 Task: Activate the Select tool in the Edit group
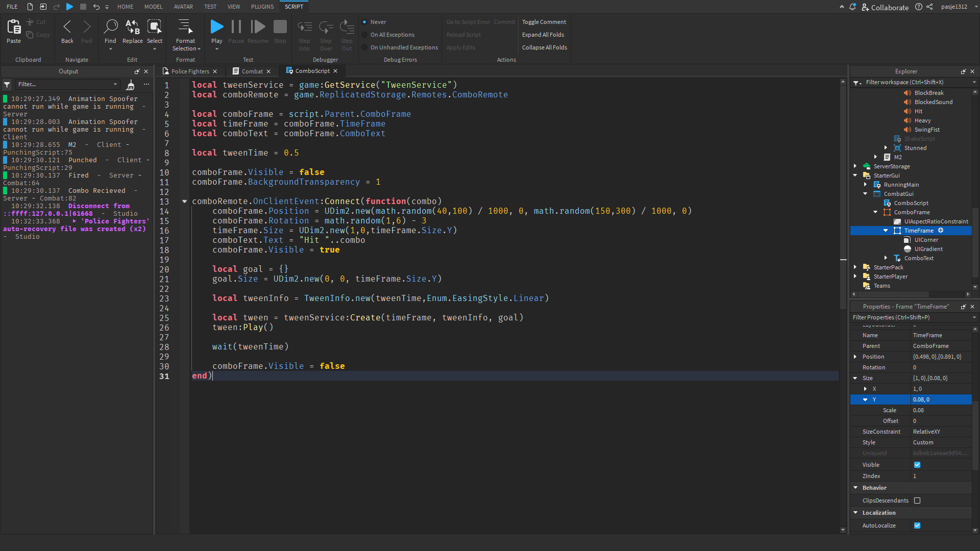pyautogui.click(x=155, y=27)
